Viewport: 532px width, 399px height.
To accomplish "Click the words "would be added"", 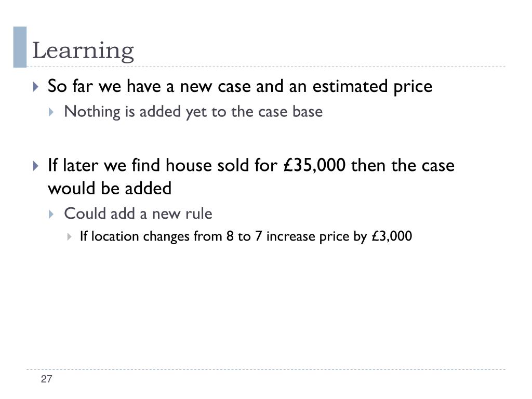I will (x=110, y=188).
